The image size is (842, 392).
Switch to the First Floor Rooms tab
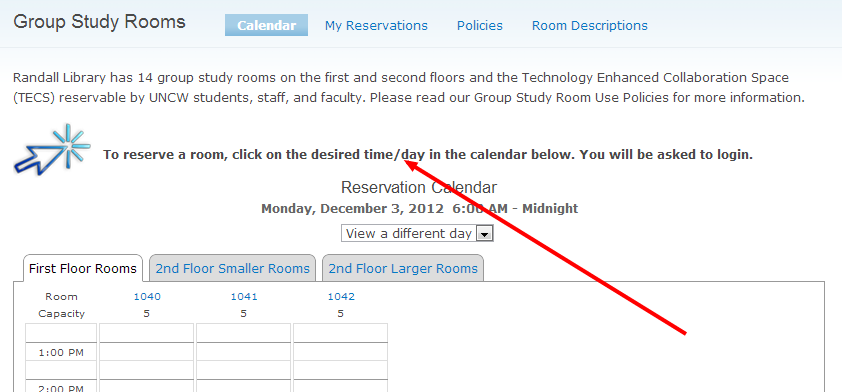click(x=83, y=268)
